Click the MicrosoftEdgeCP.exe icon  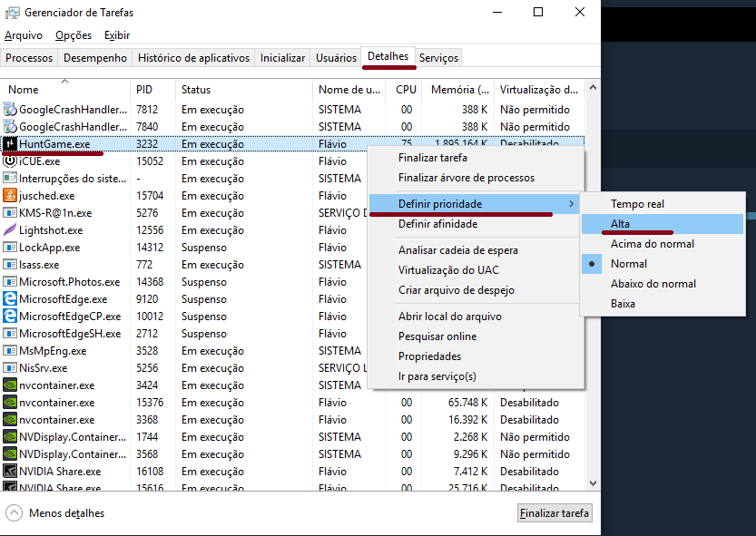point(10,317)
